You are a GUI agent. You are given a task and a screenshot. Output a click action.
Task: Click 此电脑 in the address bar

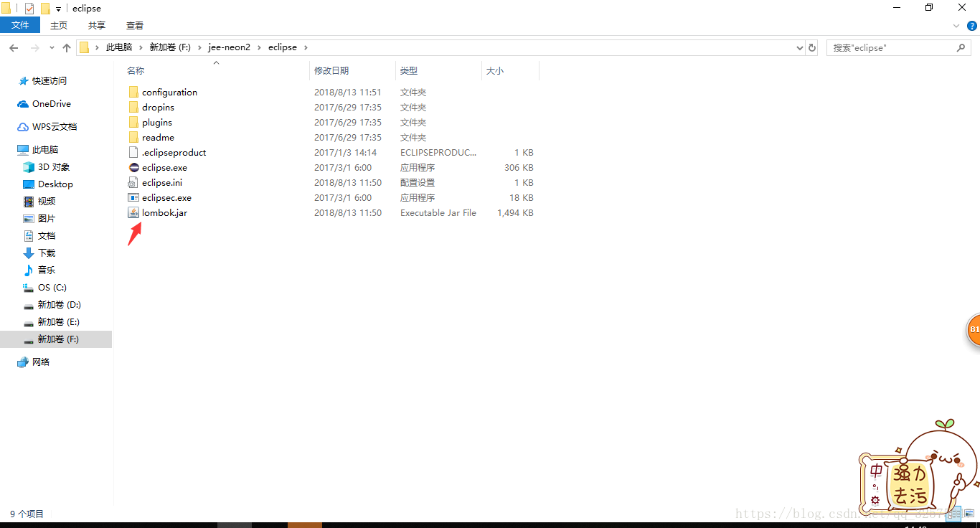[119, 47]
